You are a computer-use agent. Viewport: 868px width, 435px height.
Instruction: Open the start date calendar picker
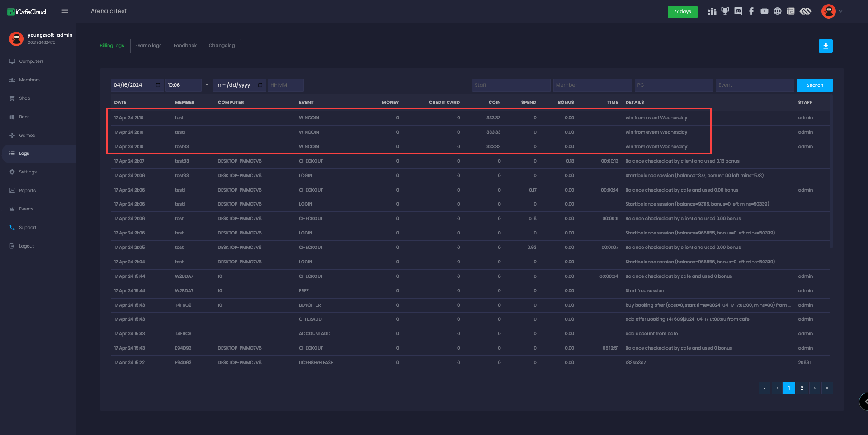point(158,85)
